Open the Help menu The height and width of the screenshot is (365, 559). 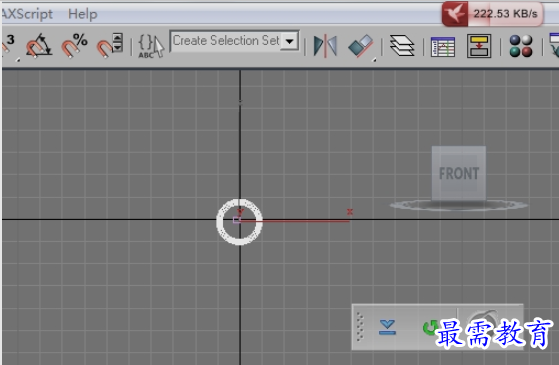pyautogui.click(x=83, y=14)
